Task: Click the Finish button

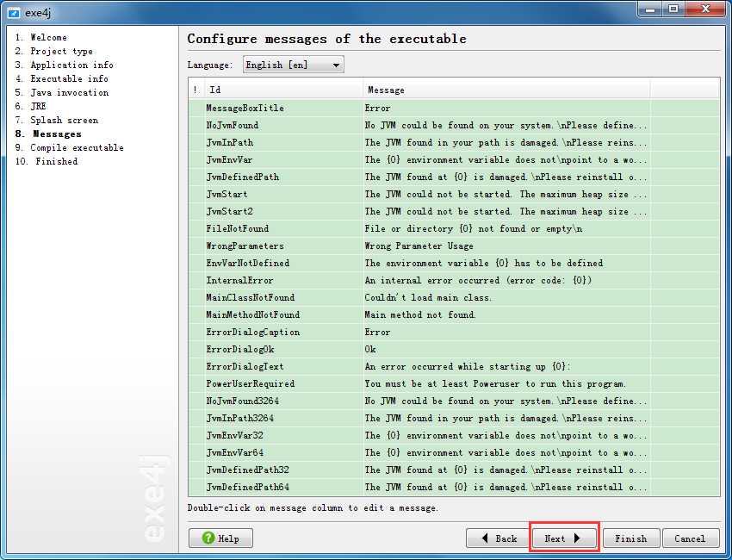Action: point(631,538)
